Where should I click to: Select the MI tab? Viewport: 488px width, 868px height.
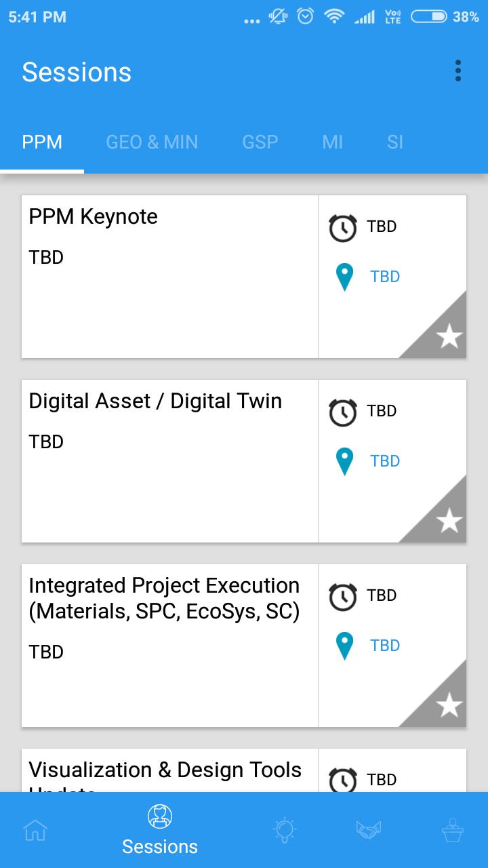coord(332,142)
